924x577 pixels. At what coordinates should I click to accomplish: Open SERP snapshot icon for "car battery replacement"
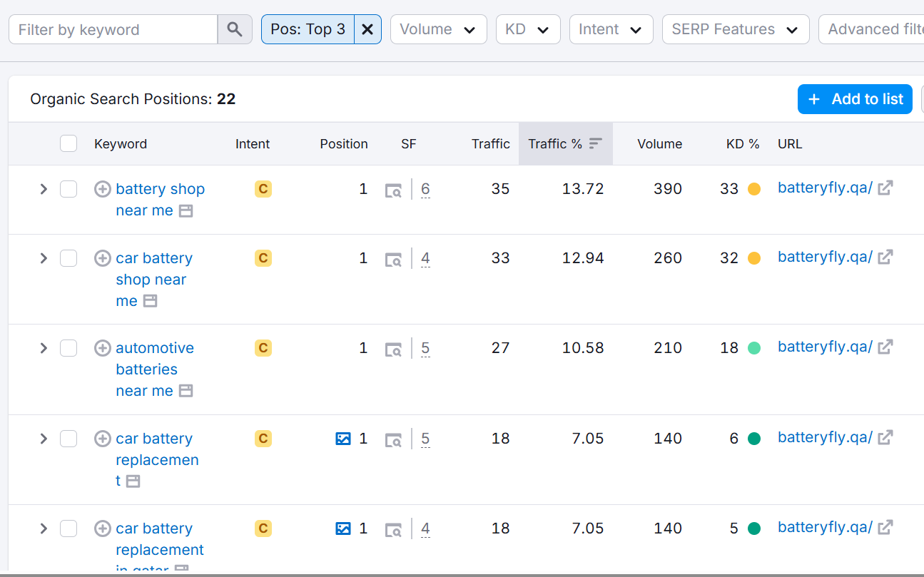(x=393, y=439)
